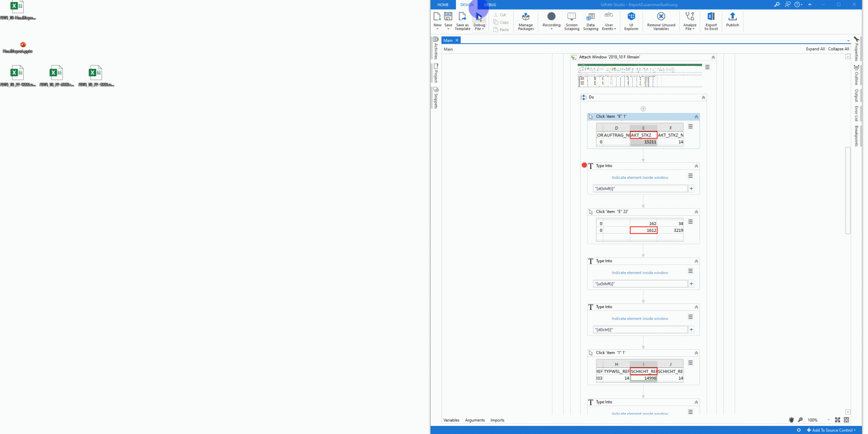This screenshot has width=868, height=434.
Task: Collapse the 'Click item E 1' activity
Action: click(x=696, y=117)
